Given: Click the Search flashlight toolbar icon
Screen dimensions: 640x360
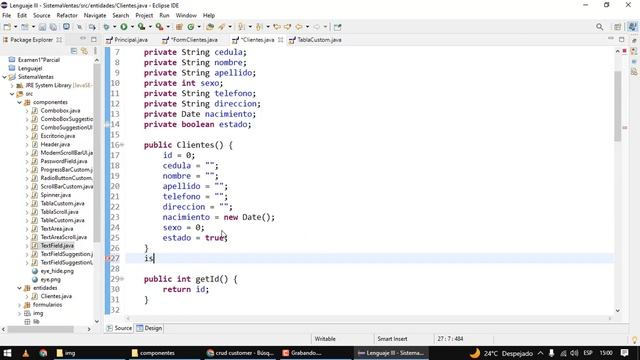Looking at the screenshot, I should [222, 27].
